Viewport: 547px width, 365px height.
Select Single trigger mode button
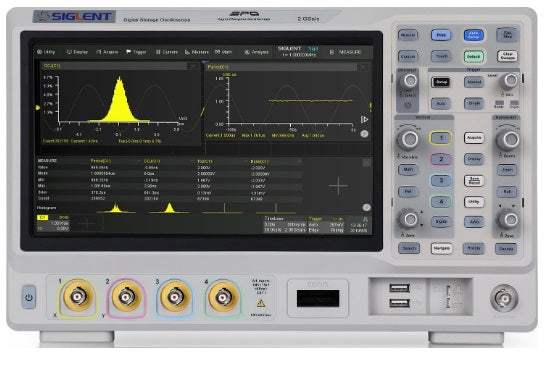(474, 103)
